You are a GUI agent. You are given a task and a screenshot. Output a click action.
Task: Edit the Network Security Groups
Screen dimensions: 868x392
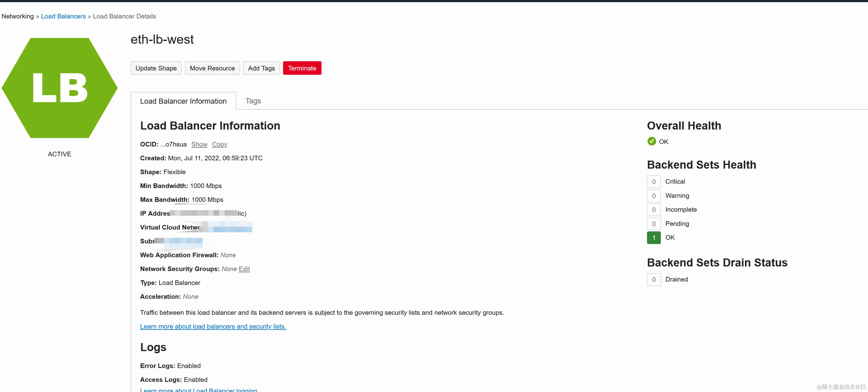(244, 269)
